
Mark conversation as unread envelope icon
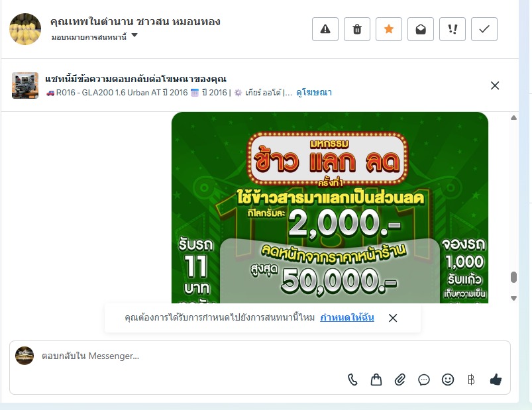click(x=421, y=29)
